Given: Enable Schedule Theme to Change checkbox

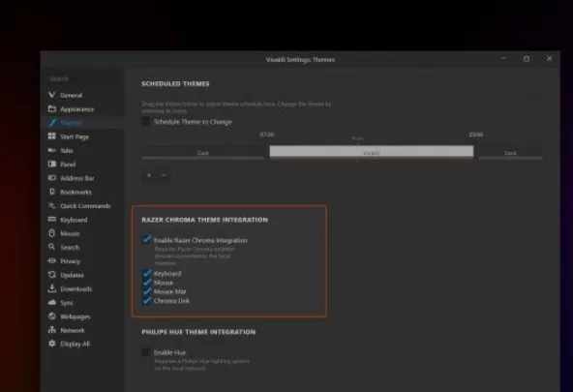Looking at the screenshot, I should (146, 122).
